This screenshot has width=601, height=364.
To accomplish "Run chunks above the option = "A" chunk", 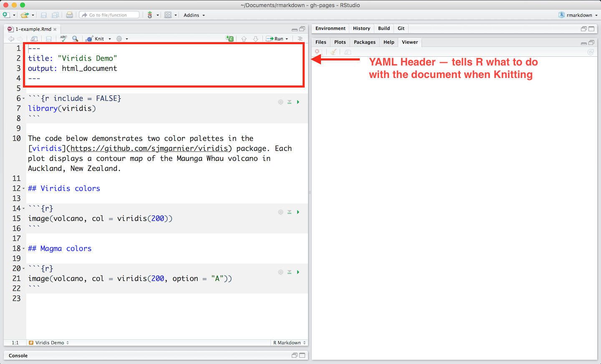I will point(289,272).
